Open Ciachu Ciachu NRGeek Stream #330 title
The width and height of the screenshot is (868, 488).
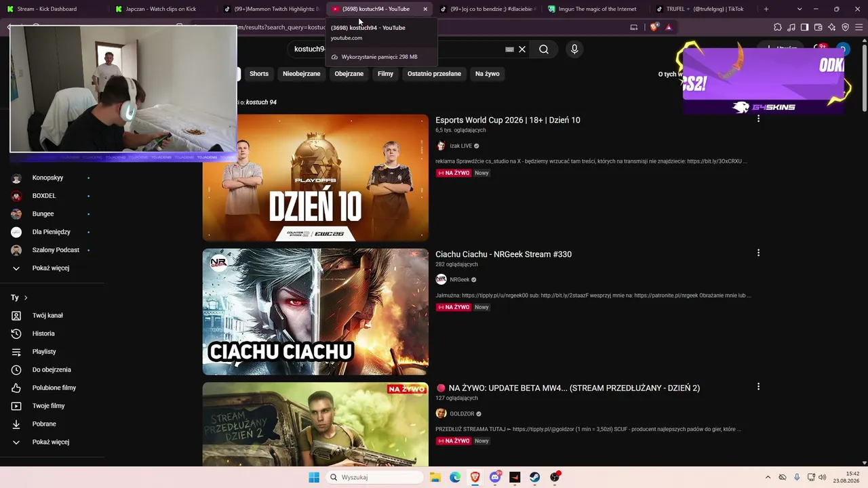tap(503, 254)
